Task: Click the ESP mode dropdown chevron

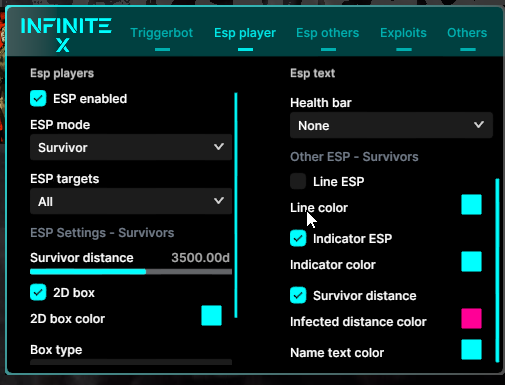Action: click(x=219, y=147)
